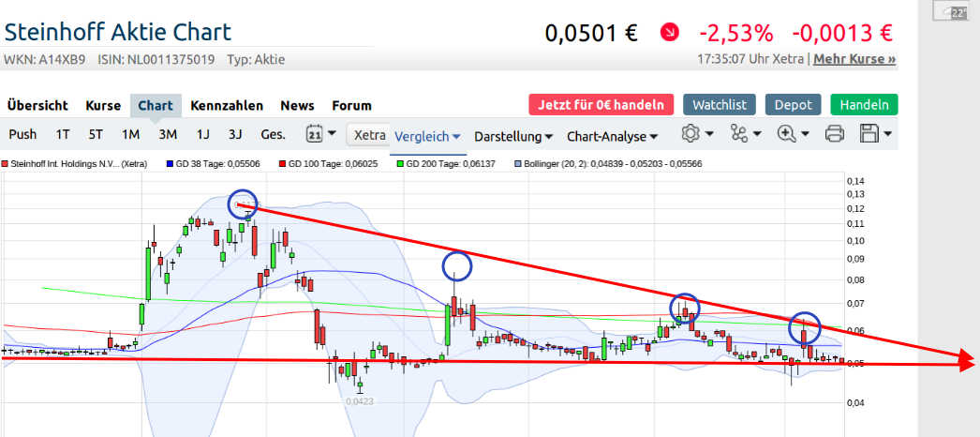Click the red GD 100 Tage legend swatch
980x437 pixels.
283,164
